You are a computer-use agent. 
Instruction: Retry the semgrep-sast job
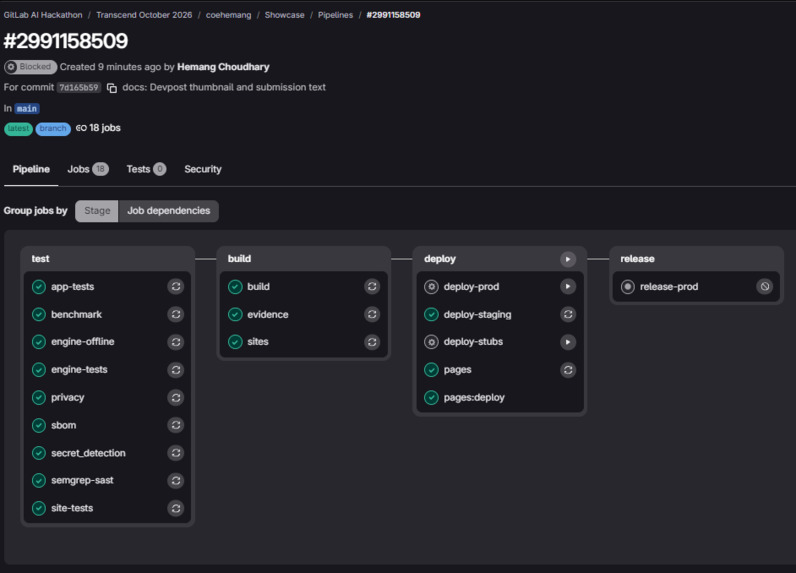tap(176, 481)
